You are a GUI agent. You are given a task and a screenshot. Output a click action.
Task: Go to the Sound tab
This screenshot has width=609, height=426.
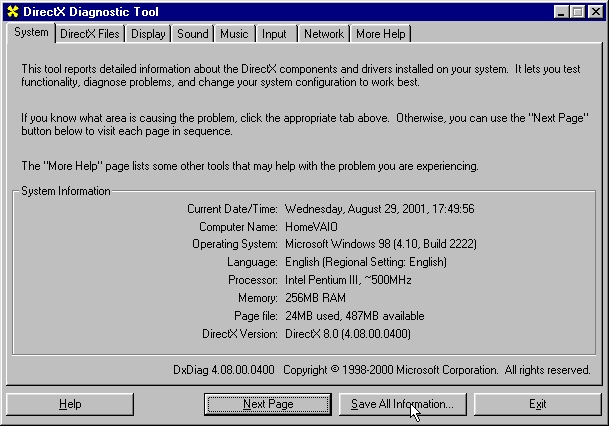[193, 34]
